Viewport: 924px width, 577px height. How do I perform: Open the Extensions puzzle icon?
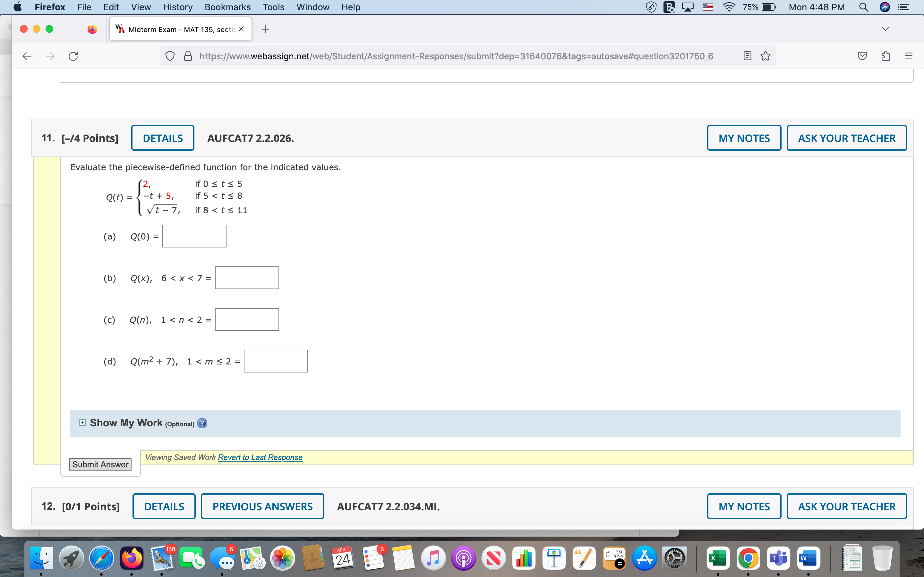pyautogui.click(x=886, y=56)
